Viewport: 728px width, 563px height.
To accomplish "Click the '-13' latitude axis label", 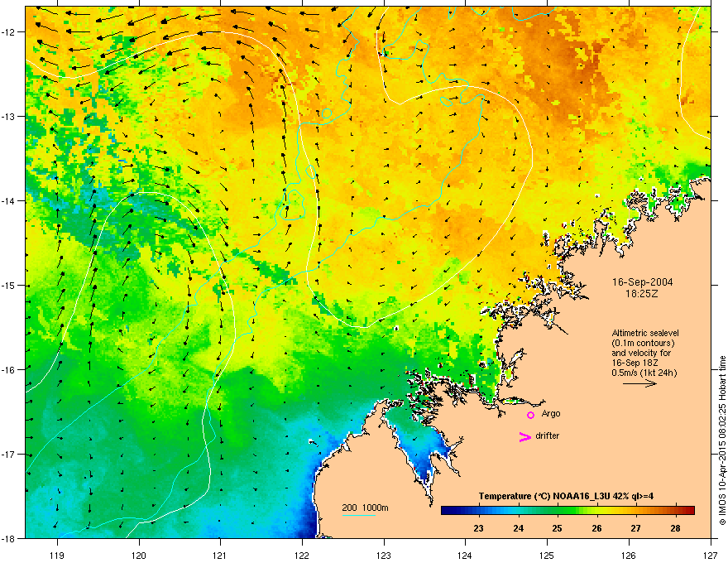I will [8, 117].
